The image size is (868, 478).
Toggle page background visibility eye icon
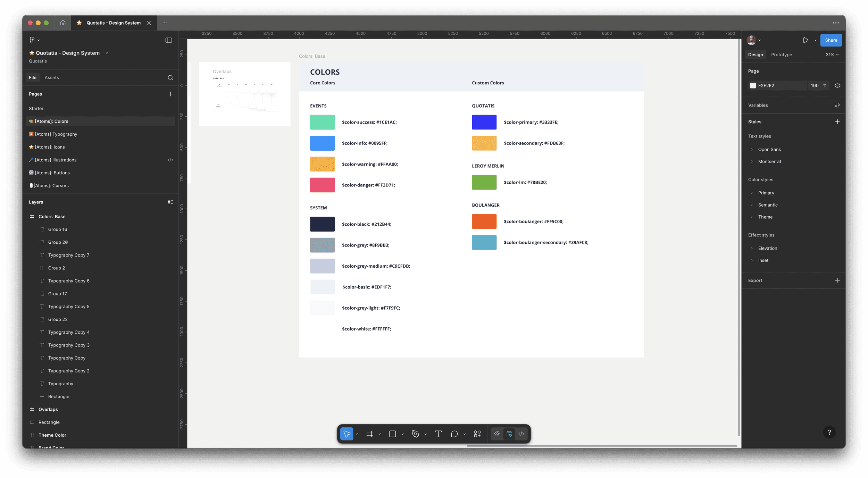pos(837,85)
